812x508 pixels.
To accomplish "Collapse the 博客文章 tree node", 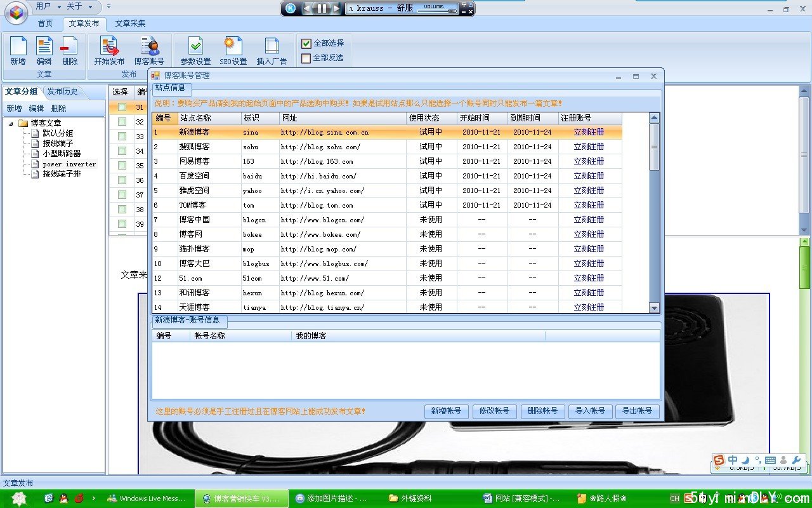I will coord(11,123).
